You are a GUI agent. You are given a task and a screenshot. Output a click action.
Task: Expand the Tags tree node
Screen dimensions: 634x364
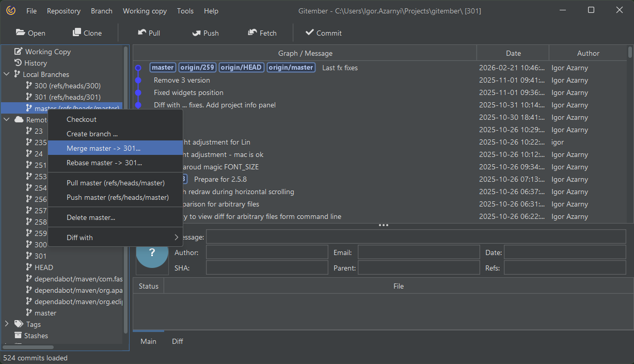(x=7, y=324)
